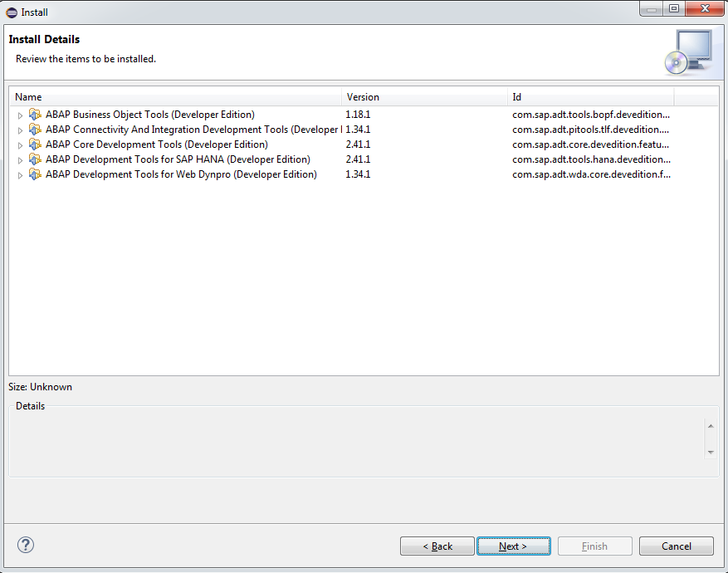Expand ABAP Core Development Tools row
This screenshot has height=573, width=728.
(20, 144)
